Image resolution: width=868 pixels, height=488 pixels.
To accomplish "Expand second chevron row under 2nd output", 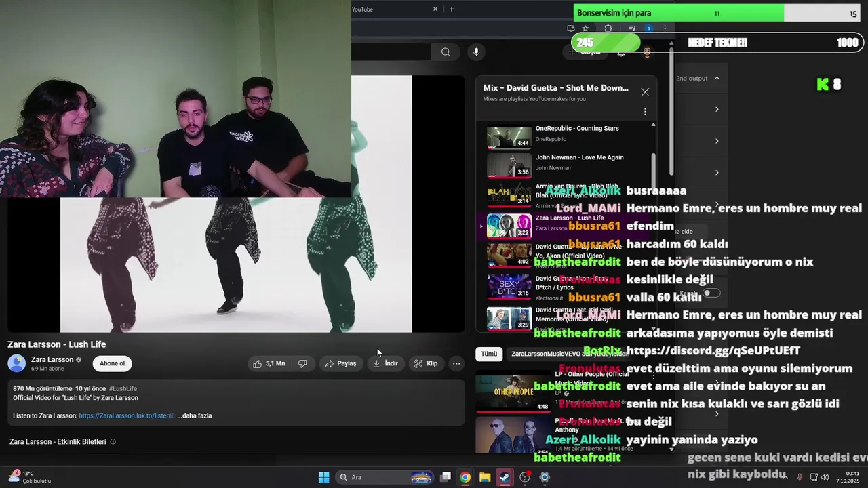I will (717, 141).
